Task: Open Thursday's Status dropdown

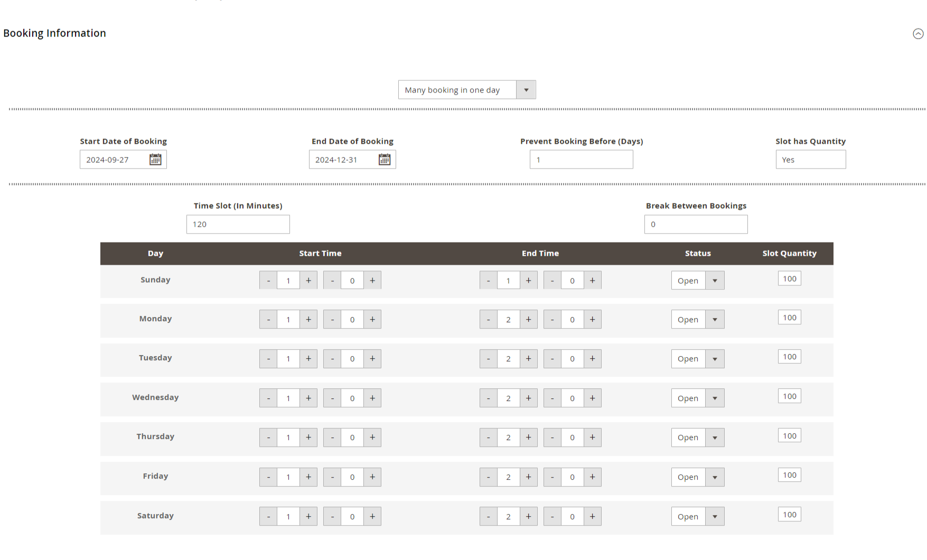Action: pyautogui.click(x=698, y=437)
